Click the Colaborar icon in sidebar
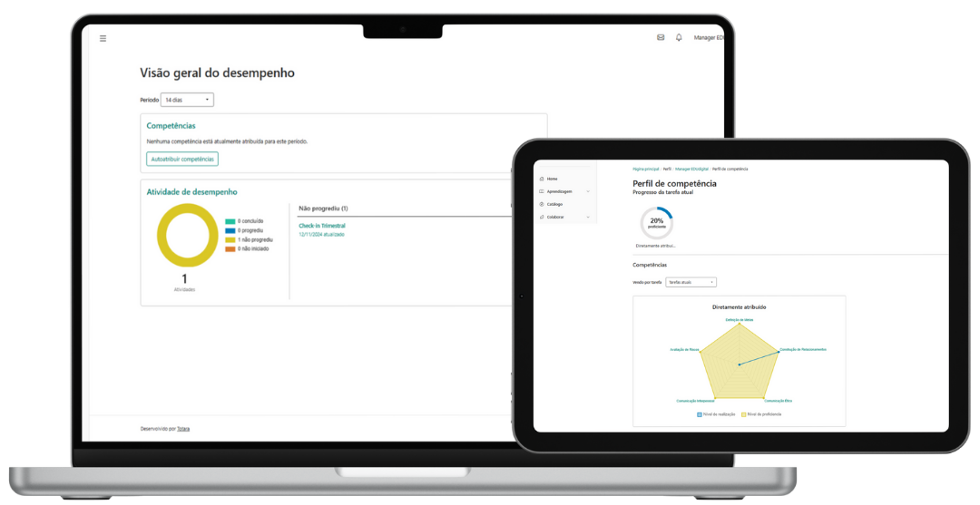The image size is (980, 505). coord(542,217)
